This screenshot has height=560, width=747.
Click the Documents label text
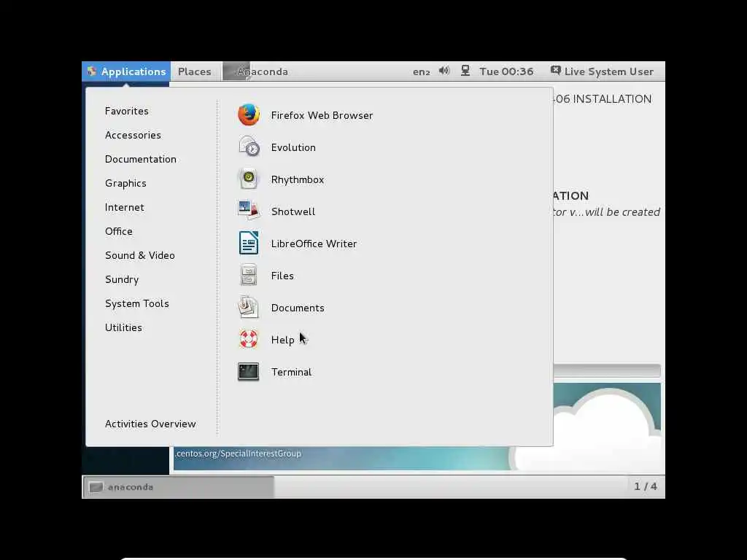(x=298, y=308)
